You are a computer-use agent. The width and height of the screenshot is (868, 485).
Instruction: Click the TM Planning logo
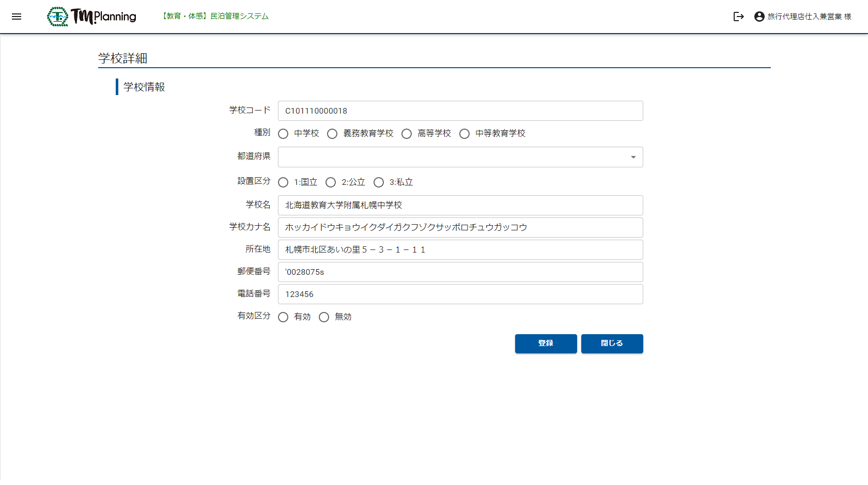pyautogui.click(x=92, y=17)
